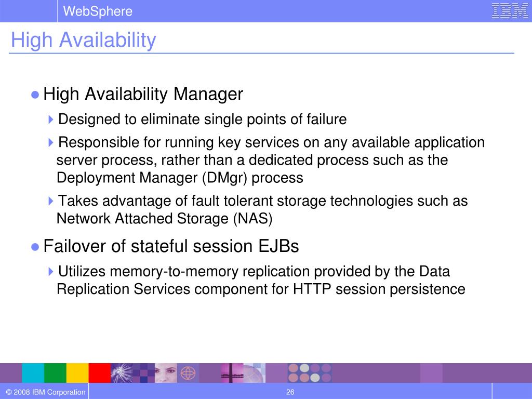The width and height of the screenshot is (532, 399).
Task: Click the arrow before Takes advantage of fault
Action: click(x=51, y=201)
